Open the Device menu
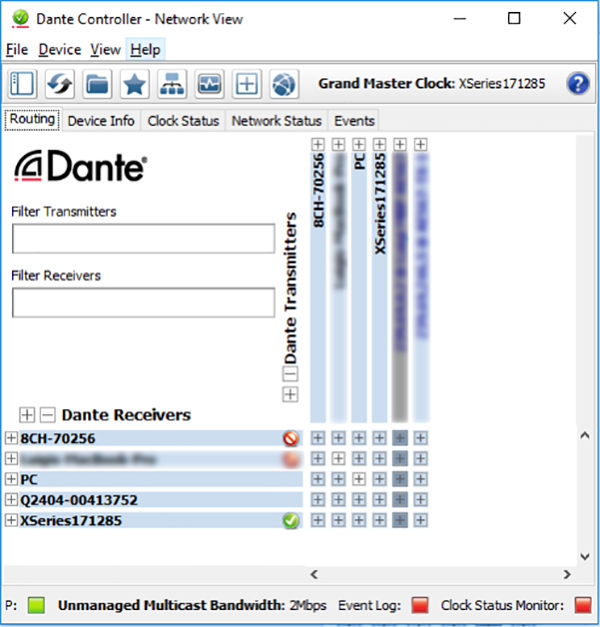 (60, 50)
